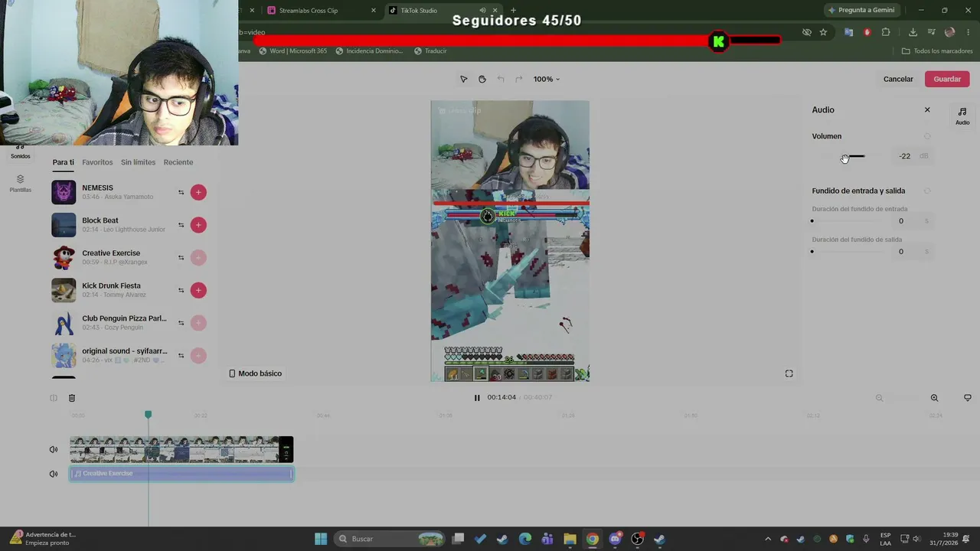Open a new browser tab

click(x=513, y=11)
